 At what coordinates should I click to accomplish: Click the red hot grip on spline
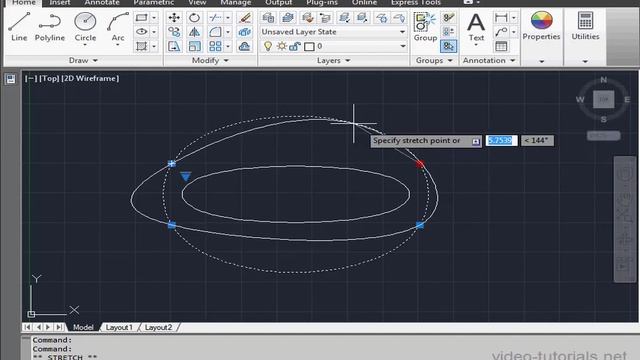pyautogui.click(x=420, y=164)
